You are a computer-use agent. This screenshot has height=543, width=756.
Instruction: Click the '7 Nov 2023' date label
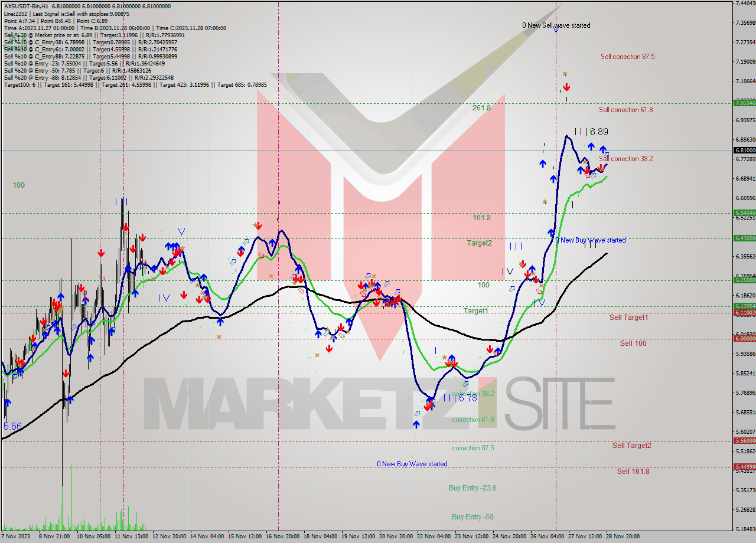tap(16, 537)
